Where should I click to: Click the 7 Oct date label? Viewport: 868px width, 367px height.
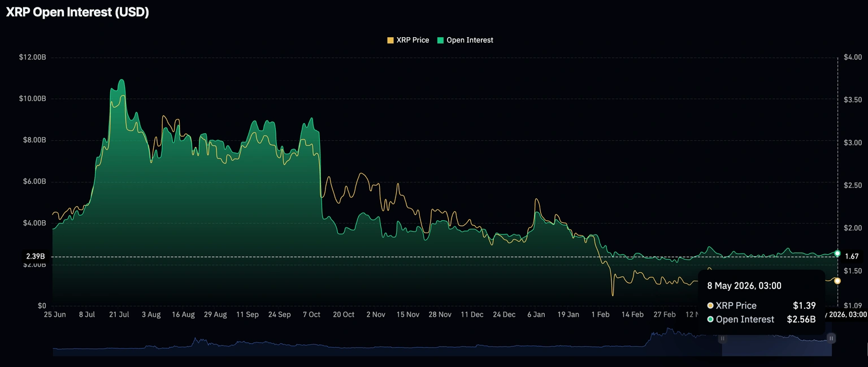pyautogui.click(x=311, y=314)
